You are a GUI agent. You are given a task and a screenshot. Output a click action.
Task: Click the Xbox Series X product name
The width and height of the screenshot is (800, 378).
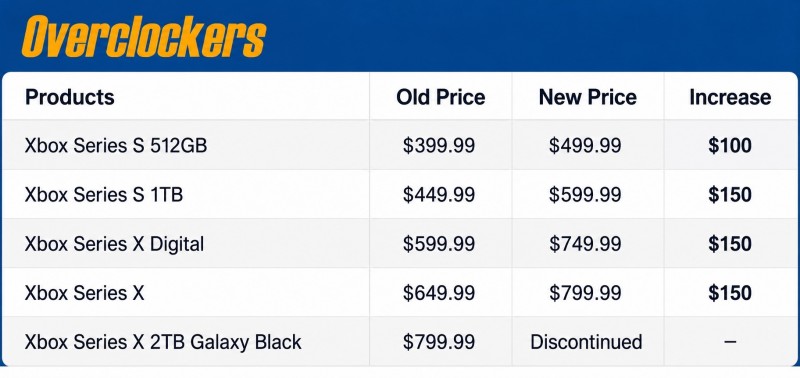click(84, 293)
